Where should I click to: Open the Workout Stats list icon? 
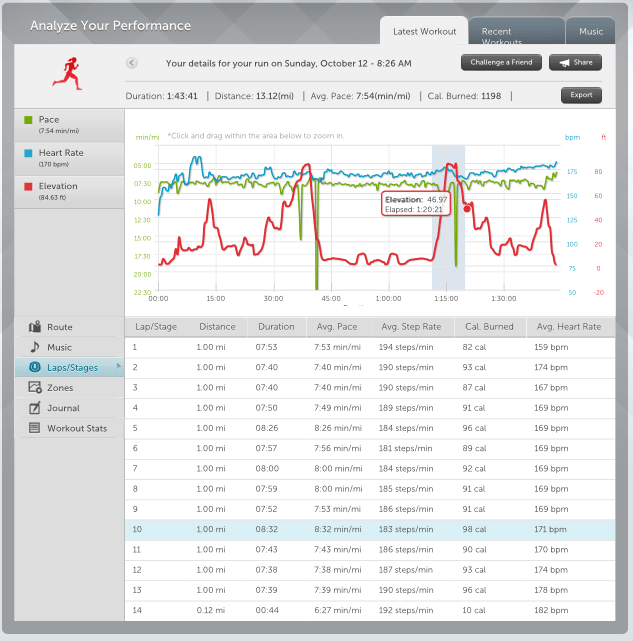click(35, 428)
